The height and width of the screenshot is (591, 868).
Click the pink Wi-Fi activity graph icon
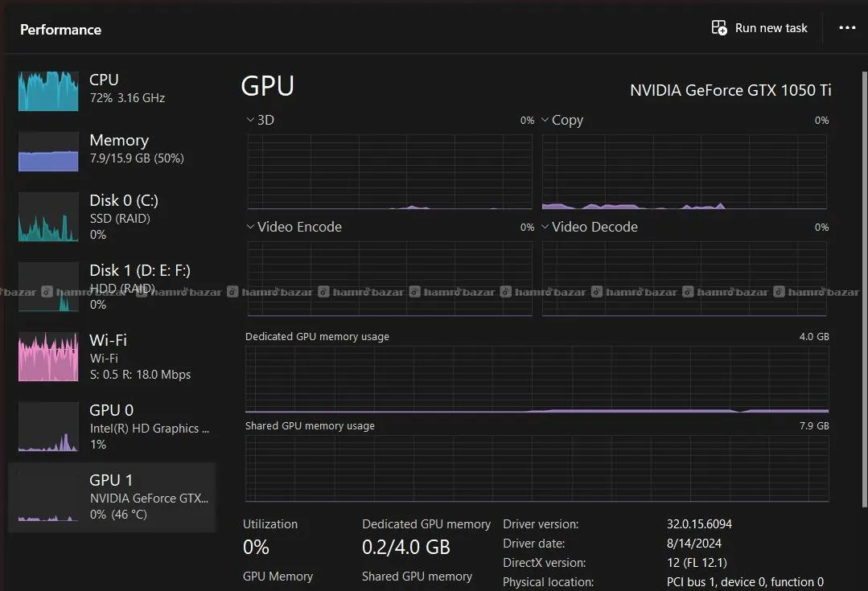coord(48,357)
